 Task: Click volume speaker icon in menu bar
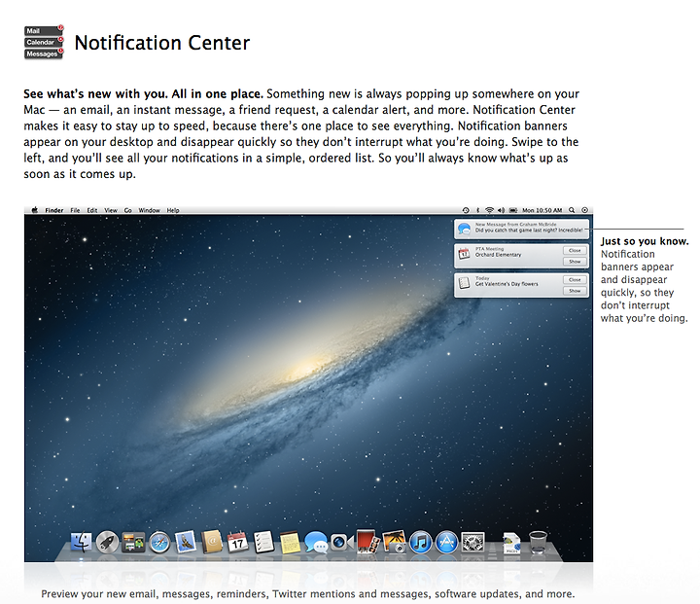(501, 210)
